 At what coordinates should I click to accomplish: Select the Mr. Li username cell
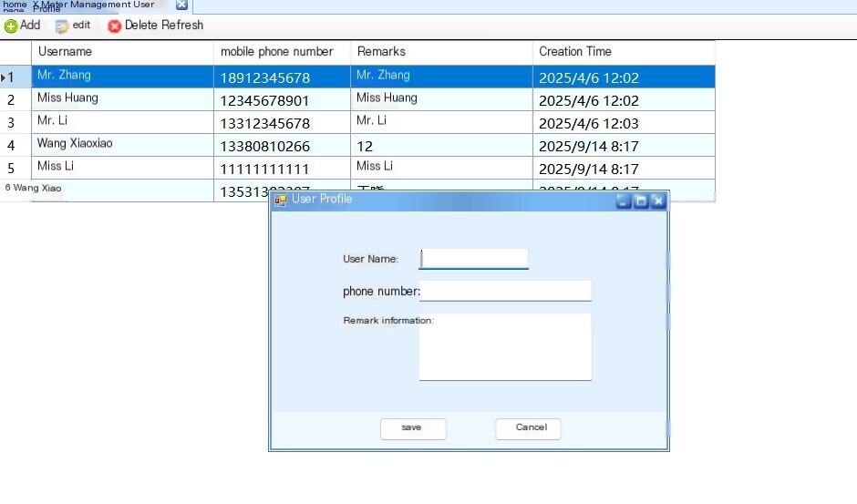122,122
